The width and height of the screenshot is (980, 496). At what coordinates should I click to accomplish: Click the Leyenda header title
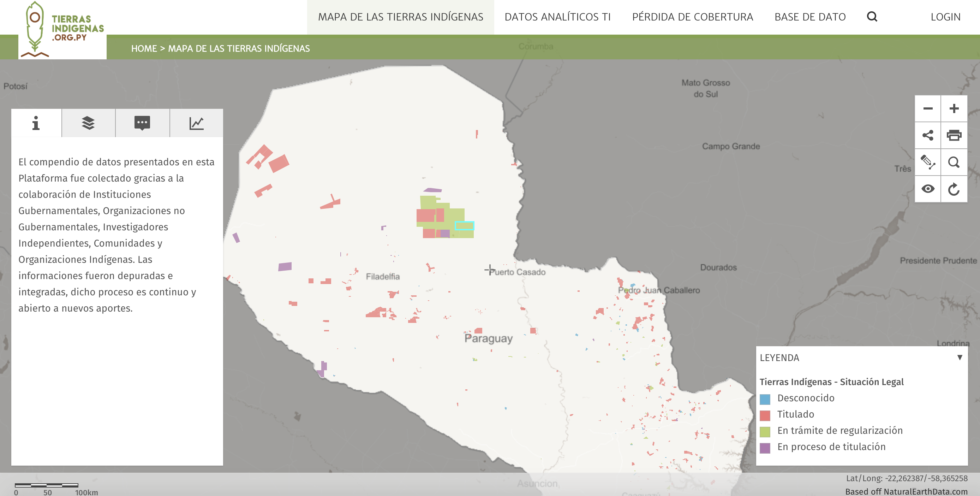click(779, 358)
